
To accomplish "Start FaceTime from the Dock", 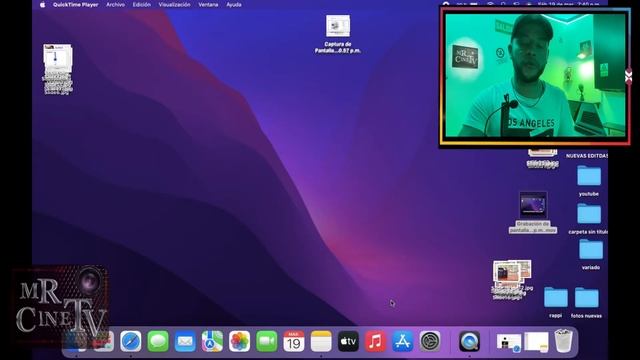I will click(267, 341).
